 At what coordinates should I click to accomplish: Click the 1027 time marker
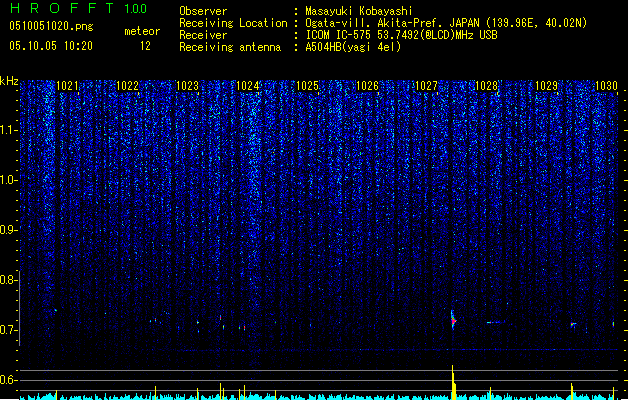tap(426, 86)
